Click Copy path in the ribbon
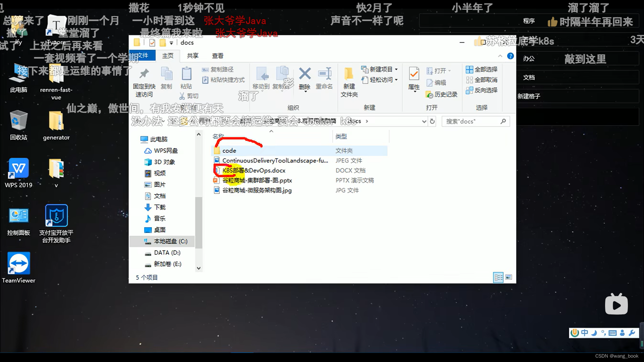This screenshot has width=644, height=362. 218,69
